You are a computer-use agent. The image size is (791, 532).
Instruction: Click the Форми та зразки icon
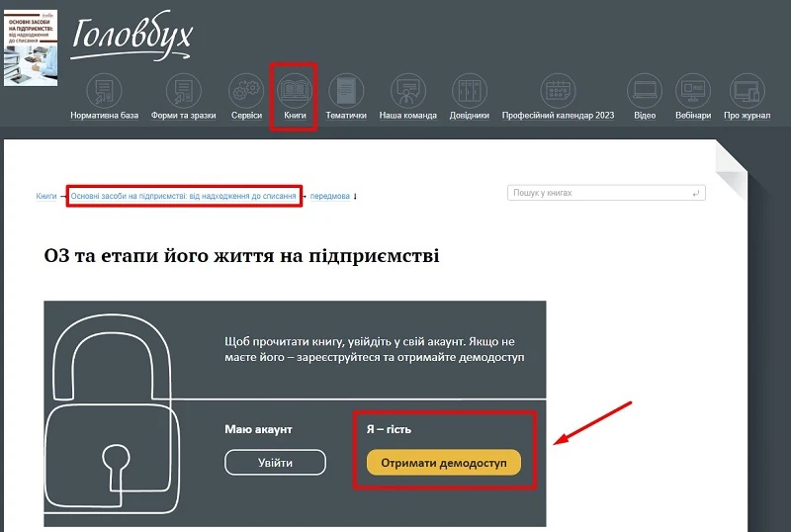184,91
